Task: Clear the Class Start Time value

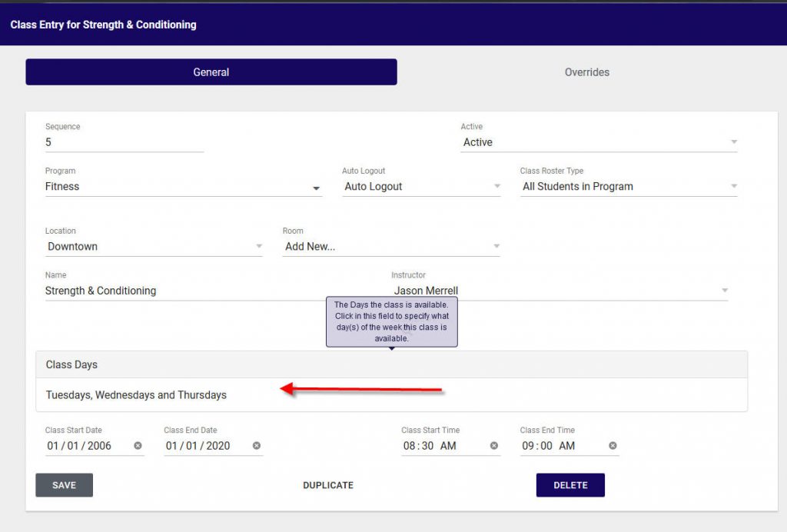Action: coord(494,446)
